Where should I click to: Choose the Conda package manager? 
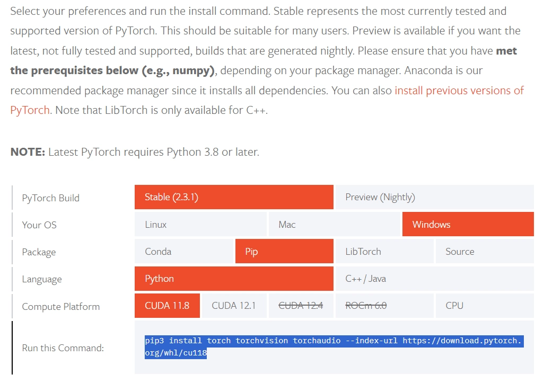click(x=183, y=251)
